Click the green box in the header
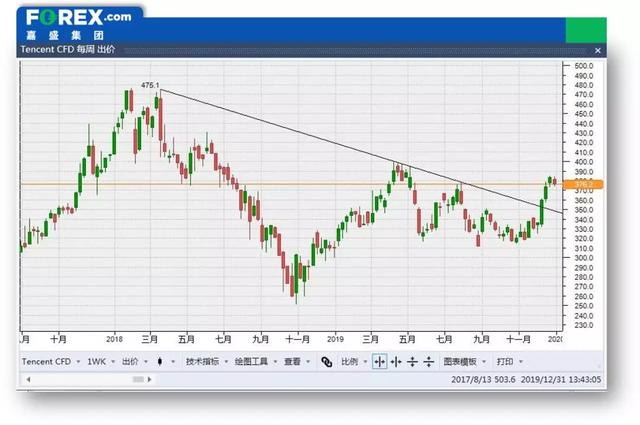 (586, 30)
